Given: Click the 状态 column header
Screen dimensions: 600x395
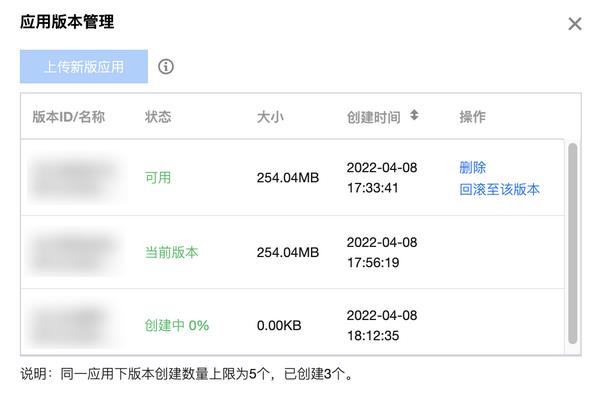Looking at the screenshot, I should [158, 117].
